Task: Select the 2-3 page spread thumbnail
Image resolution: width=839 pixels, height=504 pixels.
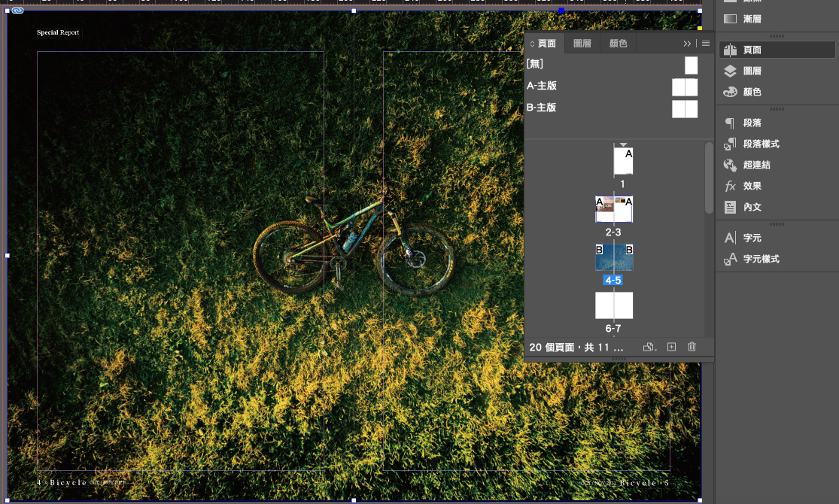Action: (x=614, y=210)
